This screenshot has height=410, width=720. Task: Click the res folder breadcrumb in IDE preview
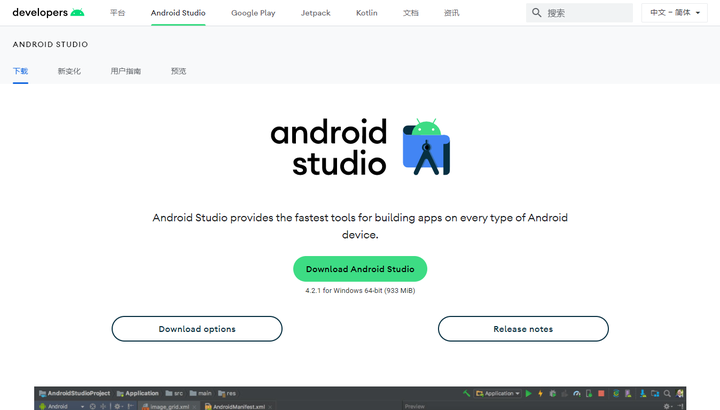tap(227, 393)
